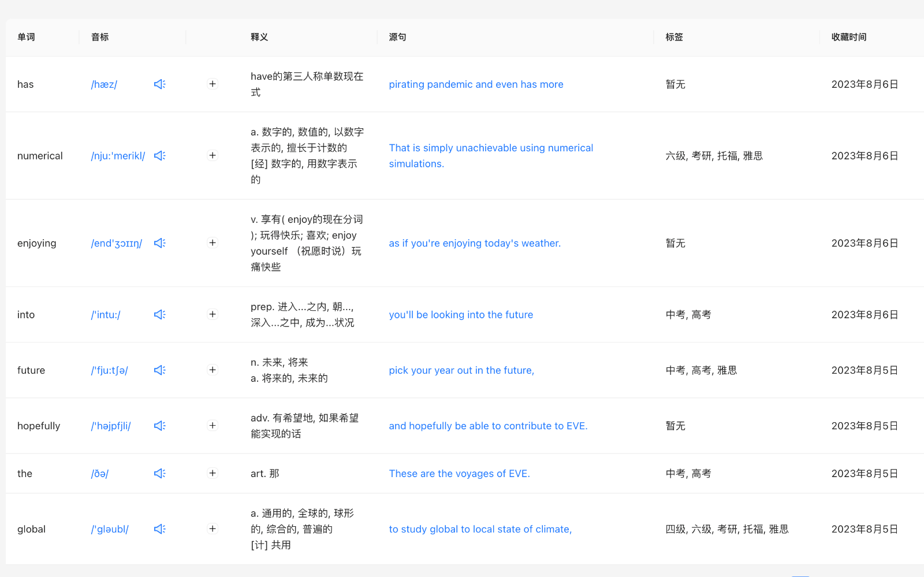
Task: Expand the row for "has" with plus
Action: click(213, 84)
